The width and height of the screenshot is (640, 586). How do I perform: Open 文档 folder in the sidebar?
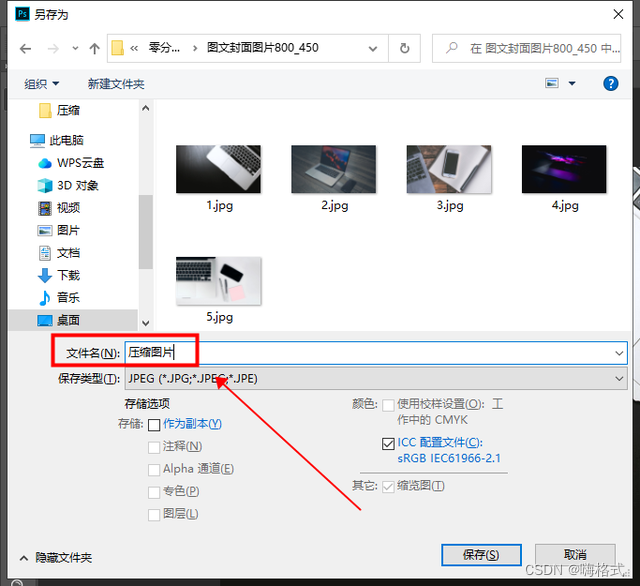(59, 253)
